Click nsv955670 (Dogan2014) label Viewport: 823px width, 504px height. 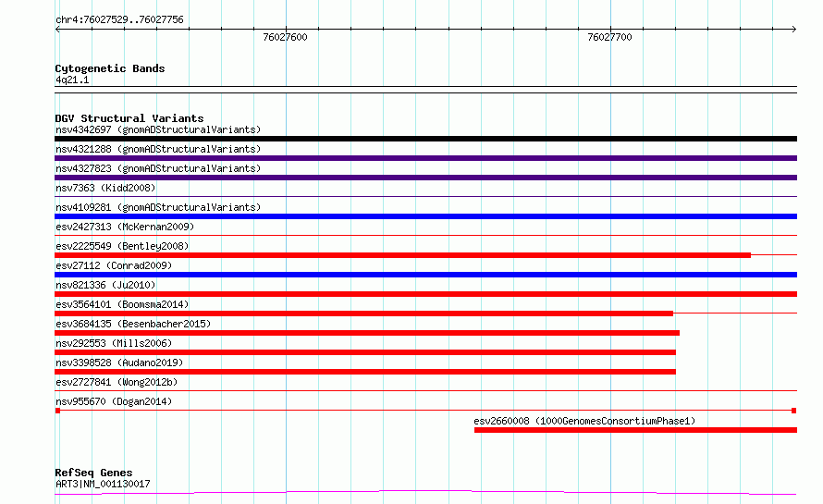point(114,401)
